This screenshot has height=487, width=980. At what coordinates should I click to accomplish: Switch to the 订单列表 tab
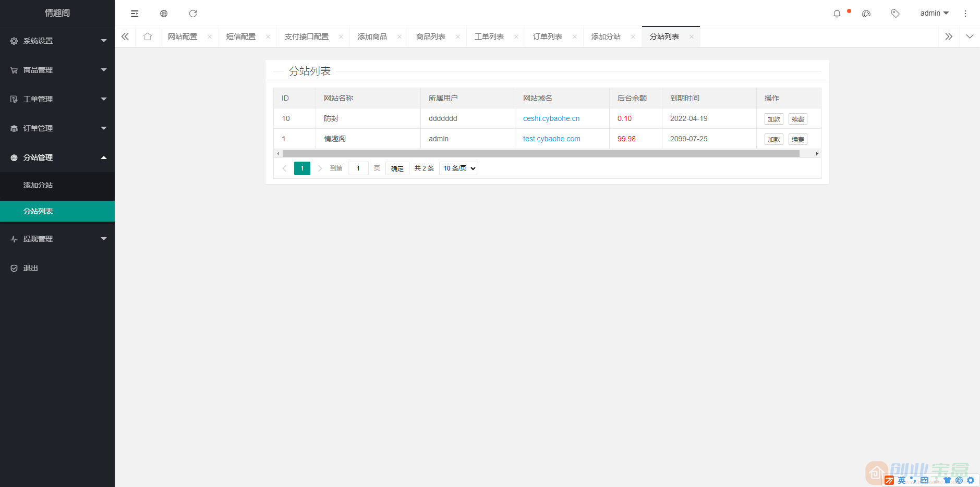(x=547, y=36)
